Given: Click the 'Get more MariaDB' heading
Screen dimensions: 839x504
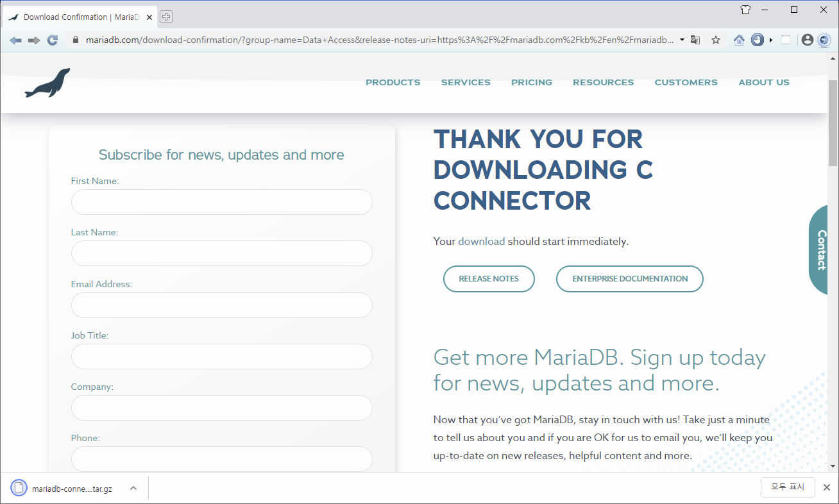Looking at the screenshot, I should pyautogui.click(x=600, y=370).
